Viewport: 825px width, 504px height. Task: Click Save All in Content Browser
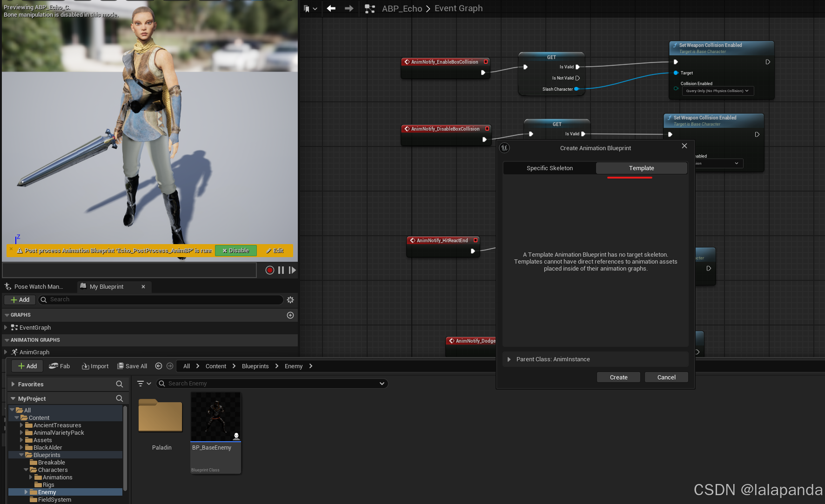[x=132, y=366]
